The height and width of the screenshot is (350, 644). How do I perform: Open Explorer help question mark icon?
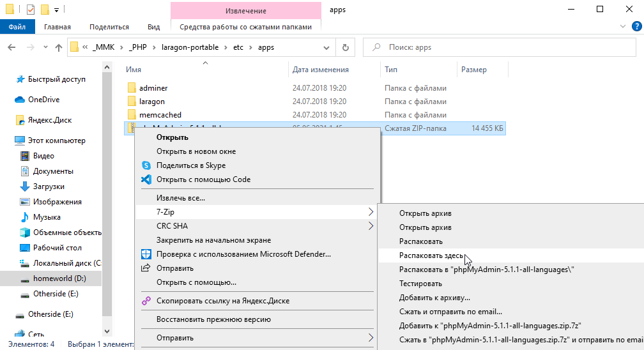click(636, 27)
